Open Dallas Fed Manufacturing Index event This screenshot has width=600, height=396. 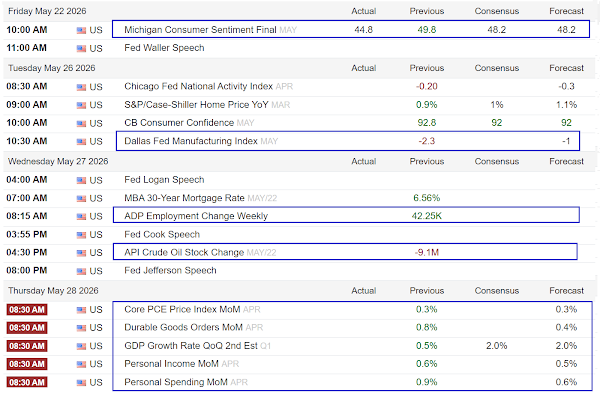point(191,141)
